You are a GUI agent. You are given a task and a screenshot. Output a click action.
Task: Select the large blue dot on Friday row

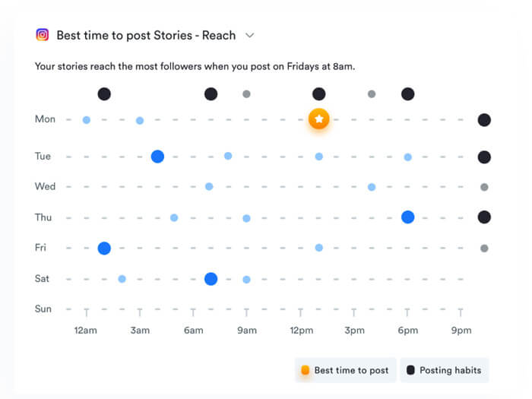pos(104,248)
